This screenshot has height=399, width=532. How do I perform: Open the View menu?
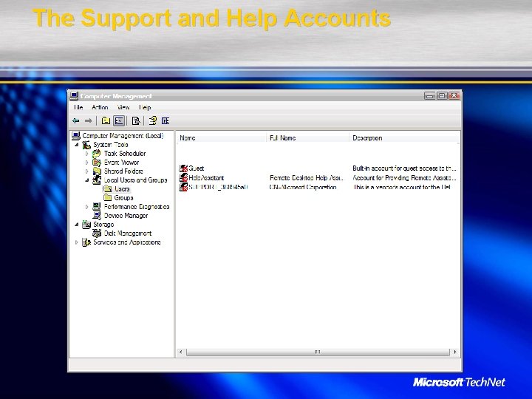coord(123,107)
